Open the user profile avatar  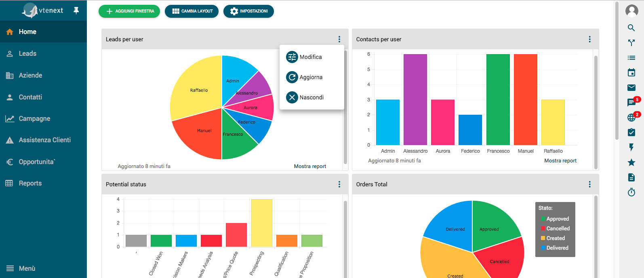point(631,11)
